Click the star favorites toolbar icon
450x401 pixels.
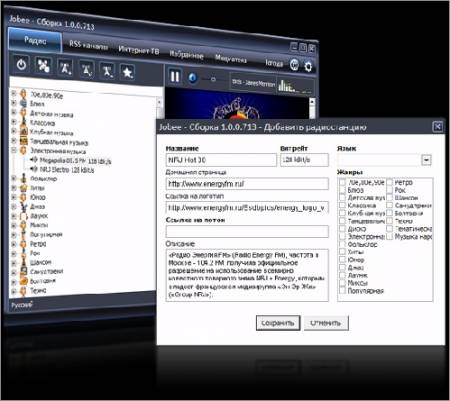click(127, 72)
